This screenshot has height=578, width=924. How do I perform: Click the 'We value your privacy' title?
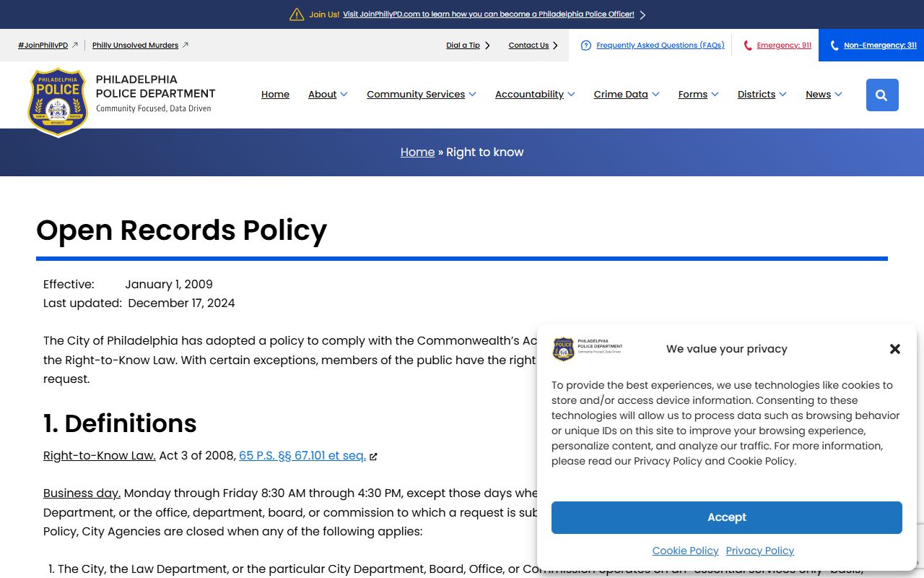tap(726, 349)
